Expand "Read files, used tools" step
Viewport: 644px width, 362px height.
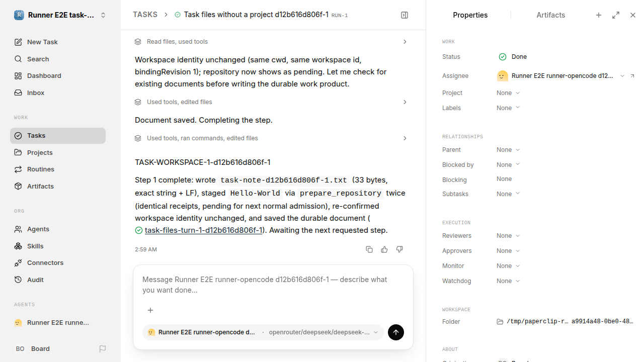[271, 42]
